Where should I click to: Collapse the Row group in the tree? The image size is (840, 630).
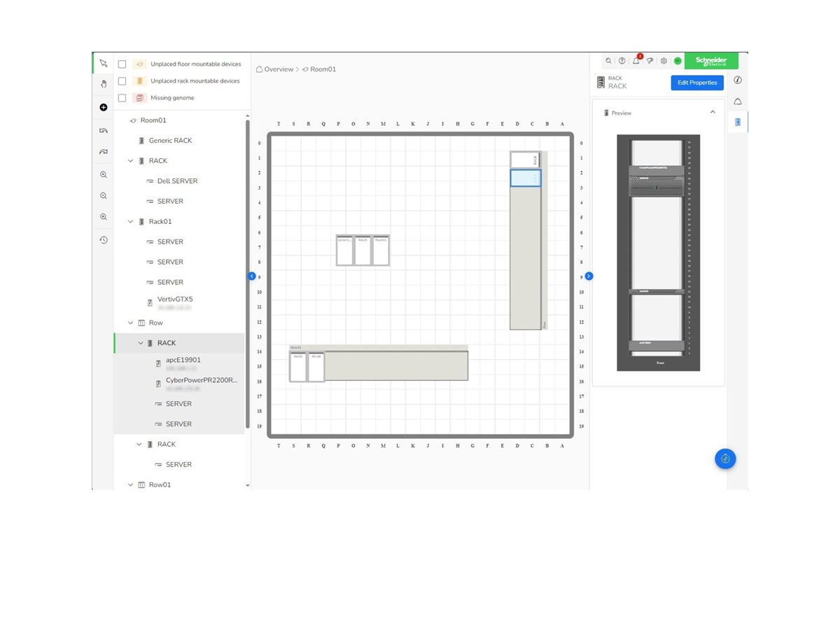pyautogui.click(x=130, y=323)
